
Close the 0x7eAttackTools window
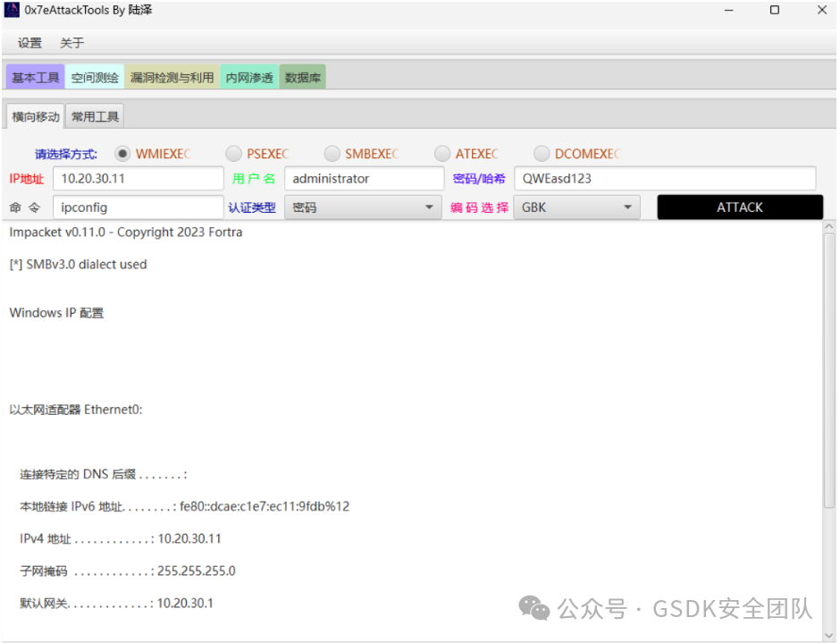click(822, 10)
